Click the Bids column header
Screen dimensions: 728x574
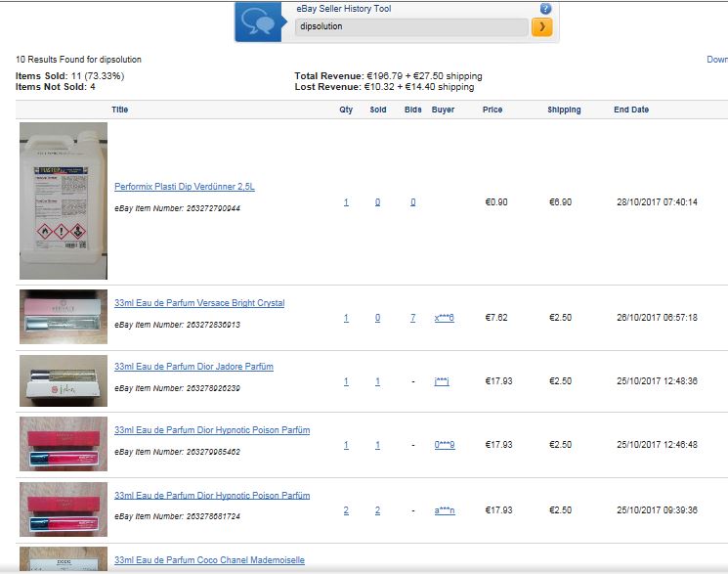[412, 110]
